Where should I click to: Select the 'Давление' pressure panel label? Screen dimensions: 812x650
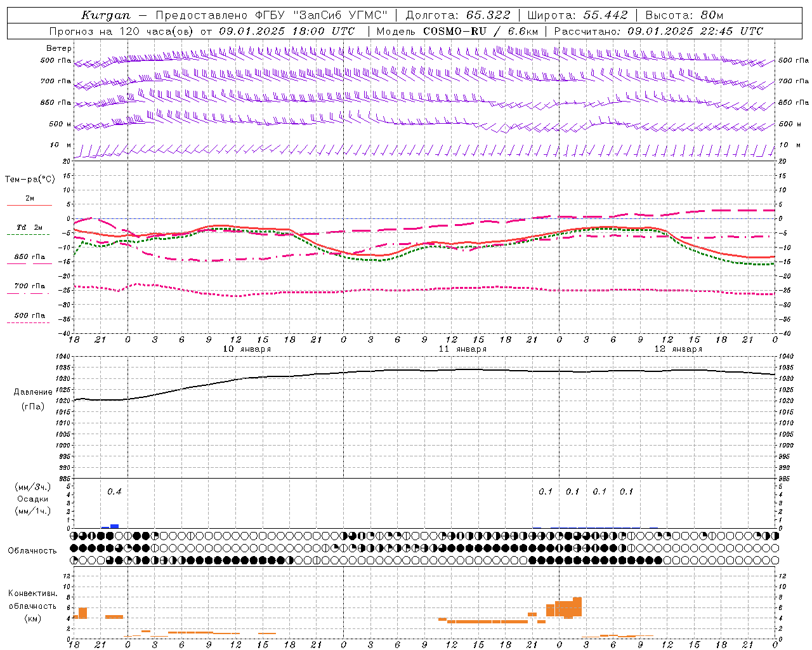point(33,392)
